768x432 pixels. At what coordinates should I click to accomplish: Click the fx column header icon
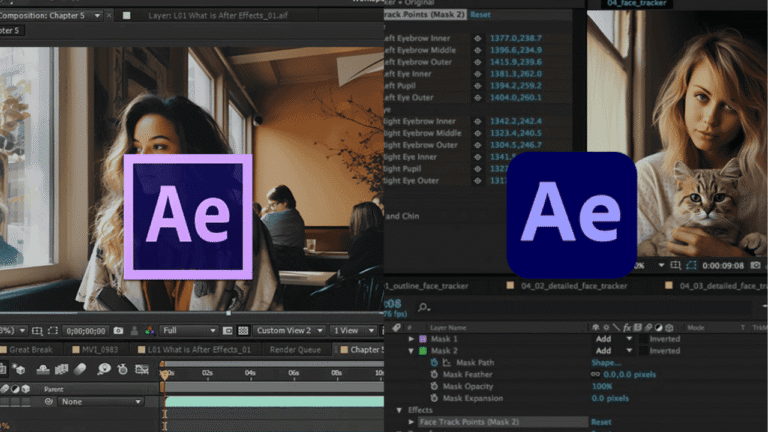[x=627, y=327]
